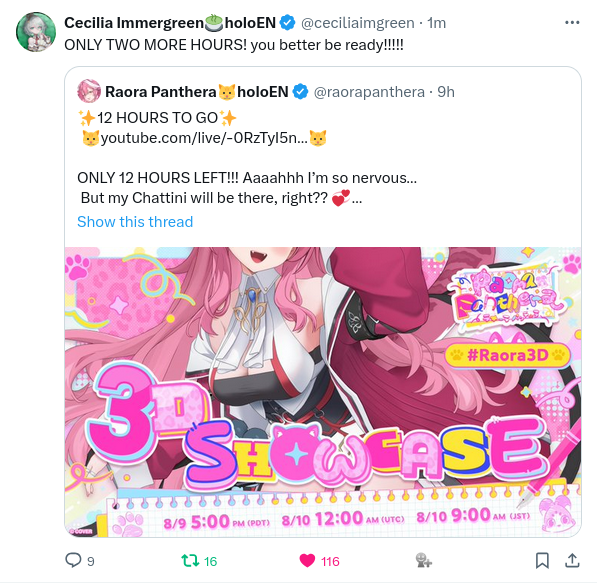Image resolution: width=597 pixels, height=584 pixels.
Task: Click the 9h timestamp on quoted post
Action: [446, 92]
